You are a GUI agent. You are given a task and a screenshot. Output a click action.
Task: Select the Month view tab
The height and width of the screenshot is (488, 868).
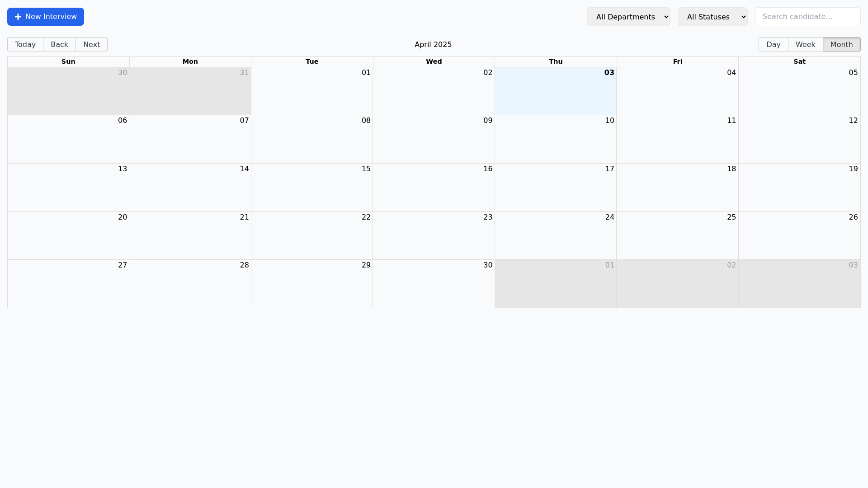pyautogui.click(x=841, y=44)
